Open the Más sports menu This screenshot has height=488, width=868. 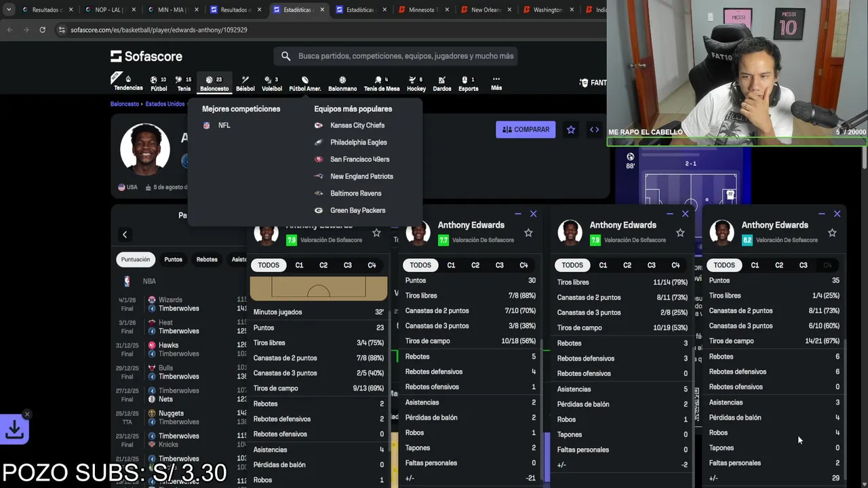click(496, 83)
